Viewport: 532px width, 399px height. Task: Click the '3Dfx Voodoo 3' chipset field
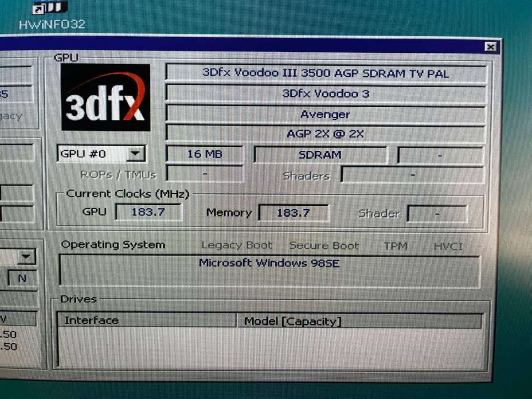click(326, 94)
